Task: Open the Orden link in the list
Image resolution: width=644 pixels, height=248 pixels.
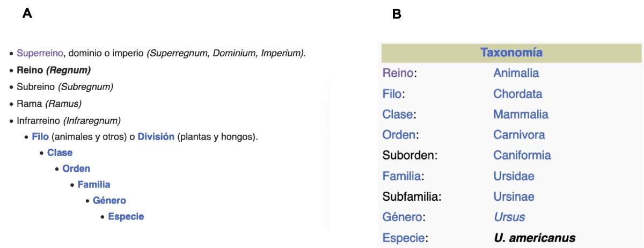Action: pyautogui.click(x=76, y=169)
